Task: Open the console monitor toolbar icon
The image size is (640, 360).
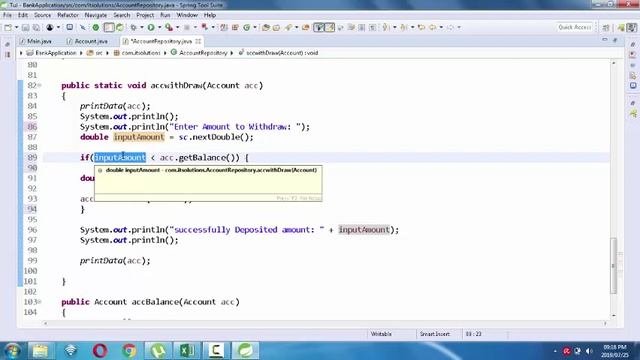Action: click(x=69, y=27)
